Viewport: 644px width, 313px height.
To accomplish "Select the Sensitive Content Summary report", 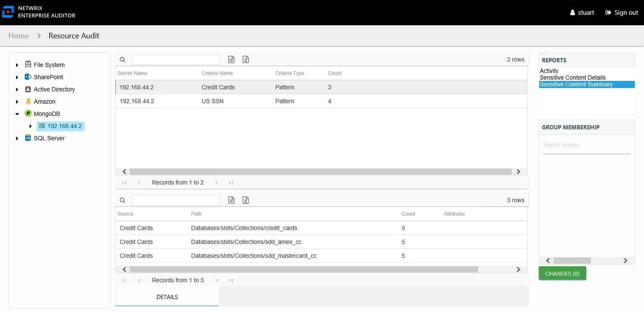I will [x=587, y=84].
